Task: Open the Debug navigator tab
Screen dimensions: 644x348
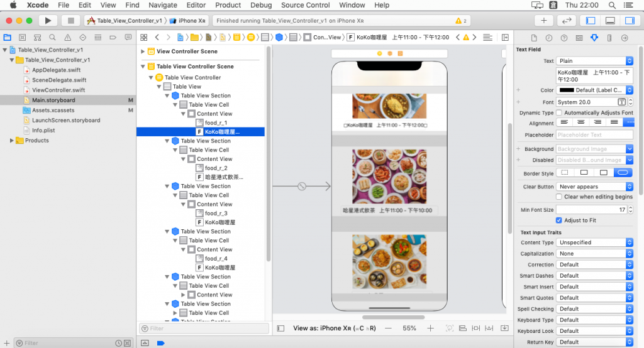Action: [x=97, y=37]
